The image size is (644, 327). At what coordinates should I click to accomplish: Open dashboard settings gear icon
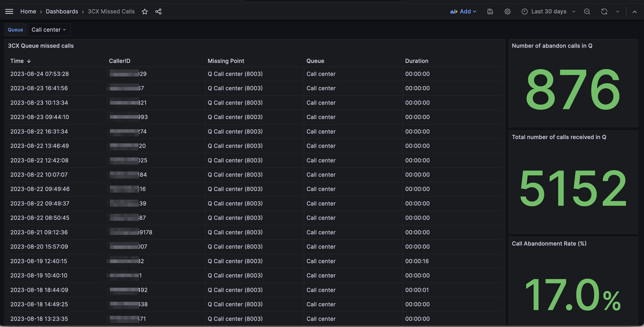point(507,11)
